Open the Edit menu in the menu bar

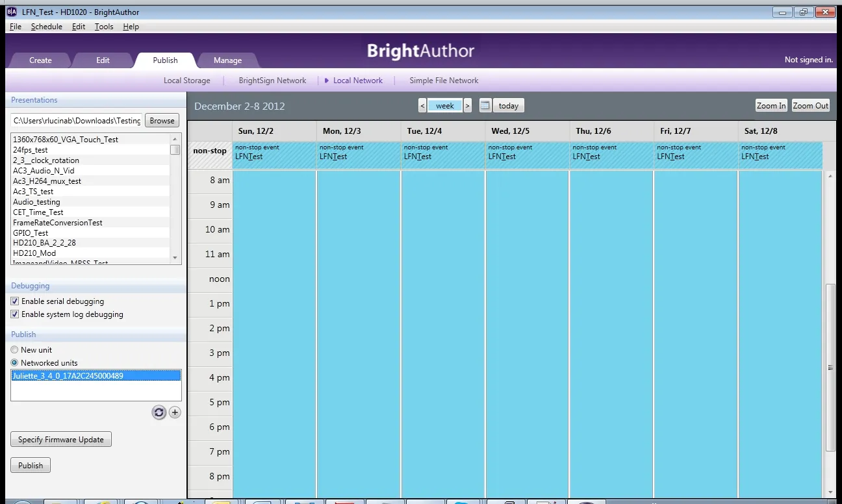pyautogui.click(x=79, y=27)
